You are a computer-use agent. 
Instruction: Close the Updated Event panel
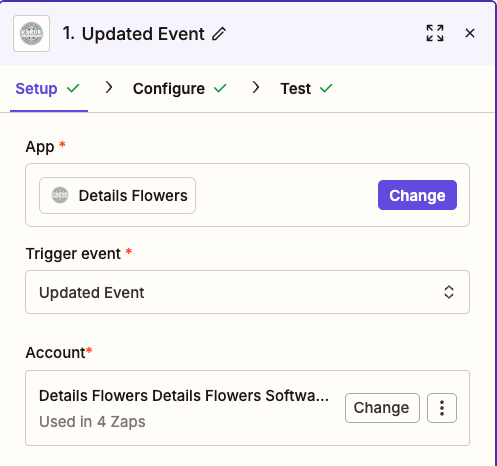470,33
